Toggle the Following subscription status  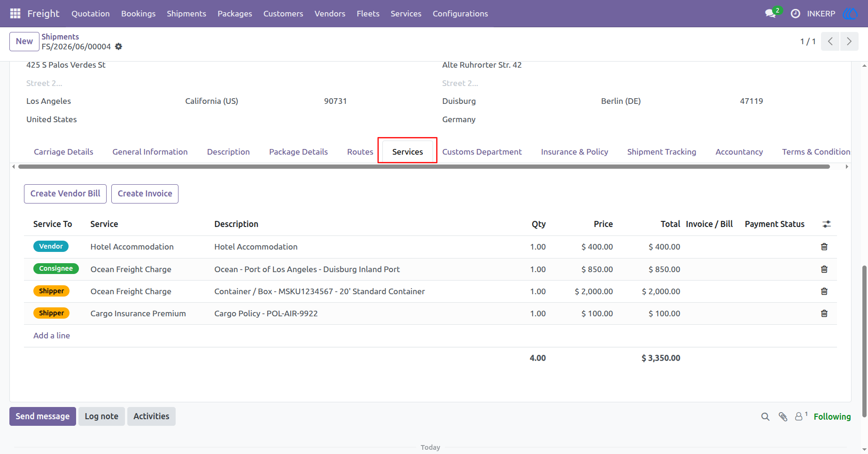832,417
